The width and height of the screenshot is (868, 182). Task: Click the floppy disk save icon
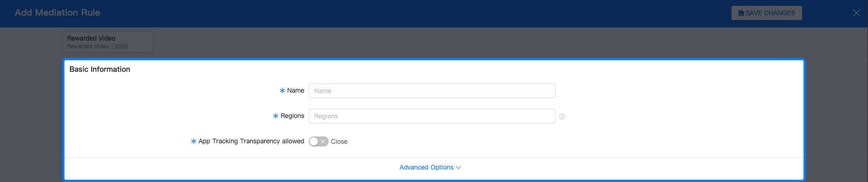pos(741,13)
